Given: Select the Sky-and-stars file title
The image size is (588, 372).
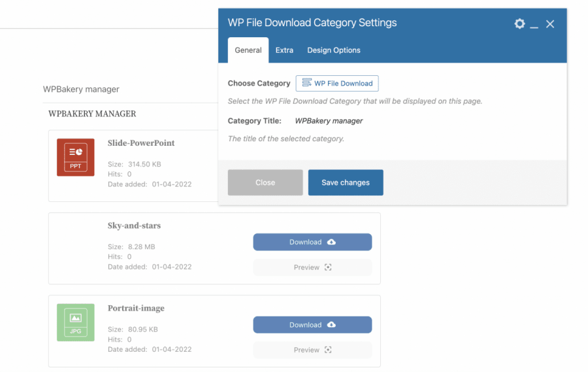Looking at the screenshot, I should (x=134, y=226).
